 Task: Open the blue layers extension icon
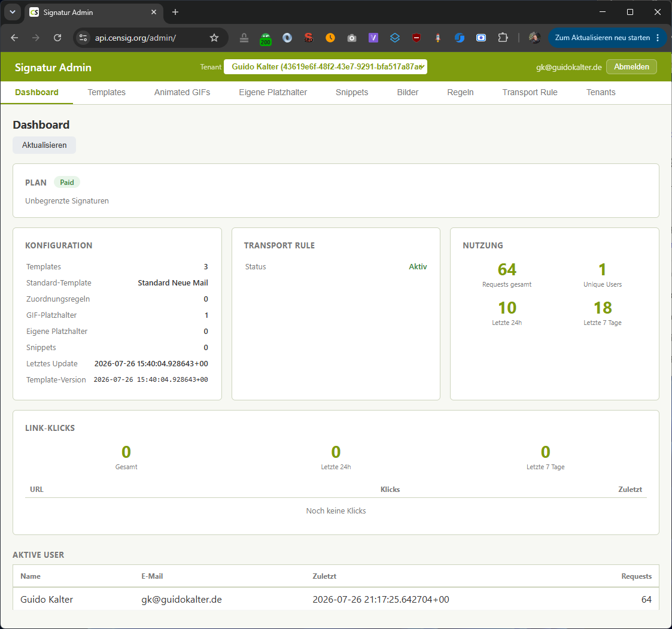tap(395, 38)
